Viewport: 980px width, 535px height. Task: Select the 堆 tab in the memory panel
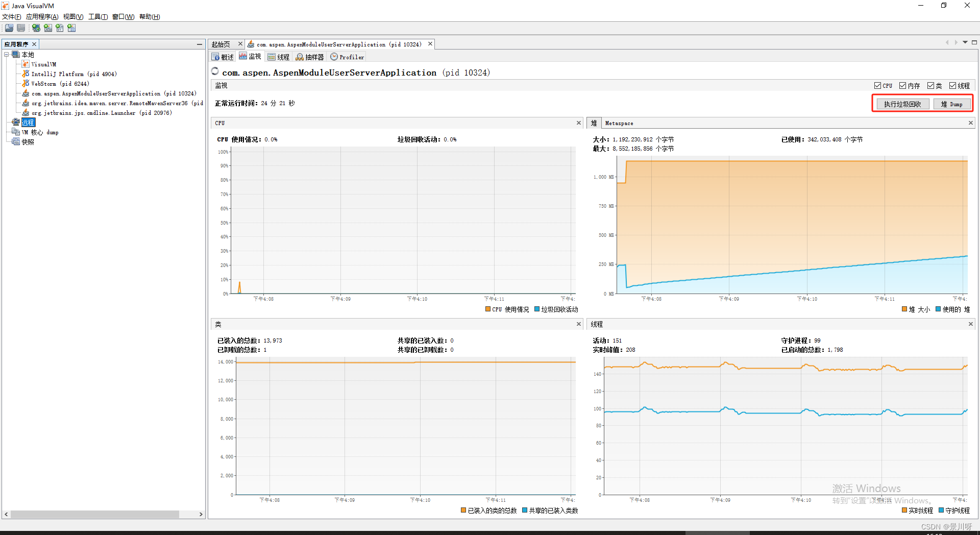(594, 123)
